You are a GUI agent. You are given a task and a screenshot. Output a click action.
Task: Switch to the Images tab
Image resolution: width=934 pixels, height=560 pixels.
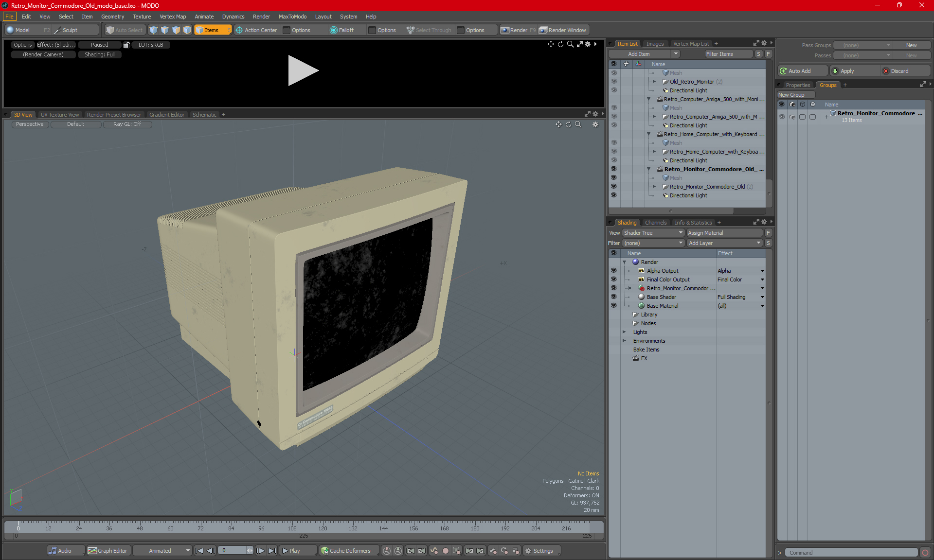click(x=655, y=44)
